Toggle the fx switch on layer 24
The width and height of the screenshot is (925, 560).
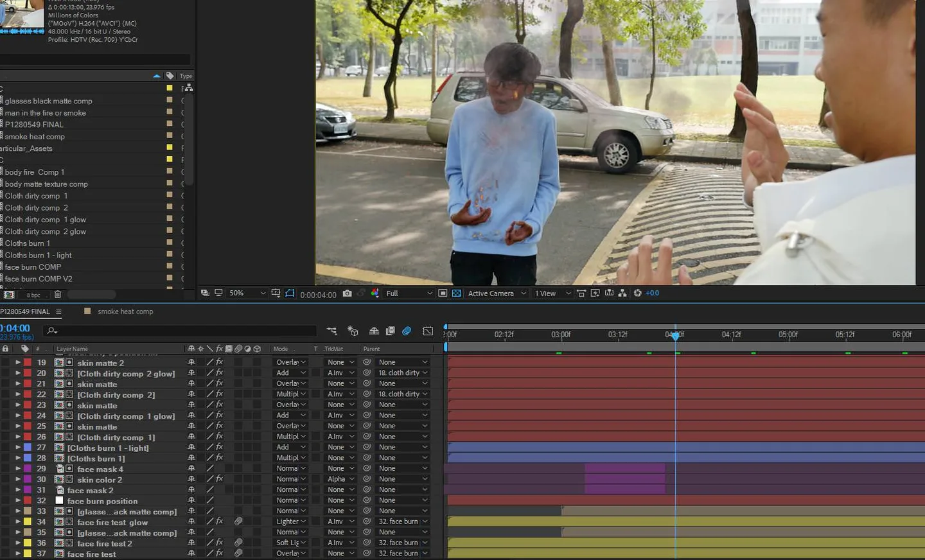point(219,416)
